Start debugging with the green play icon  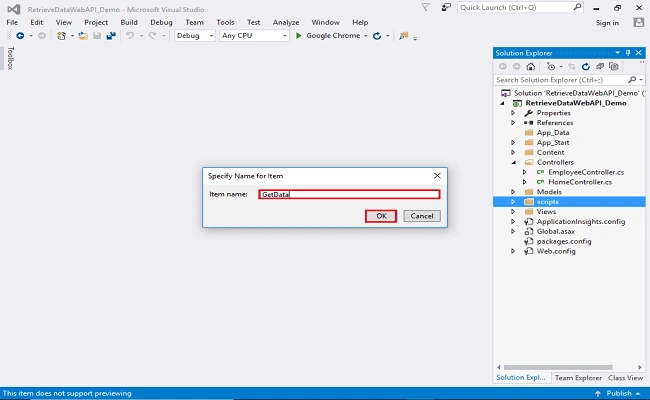pos(298,36)
